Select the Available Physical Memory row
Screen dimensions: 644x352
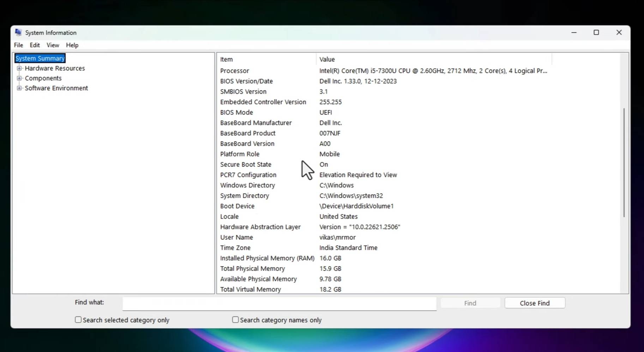point(384,279)
